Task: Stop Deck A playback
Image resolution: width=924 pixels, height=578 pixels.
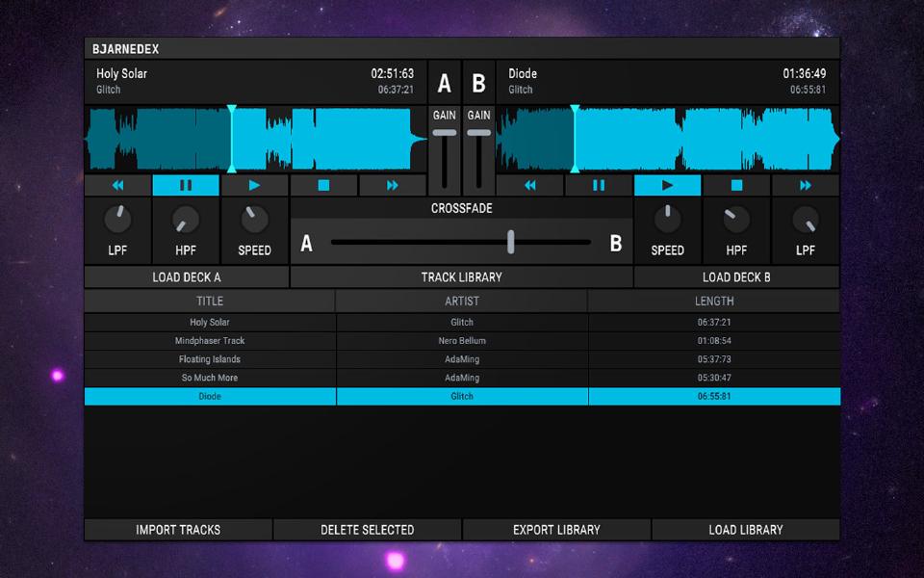Action: tap(323, 185)
